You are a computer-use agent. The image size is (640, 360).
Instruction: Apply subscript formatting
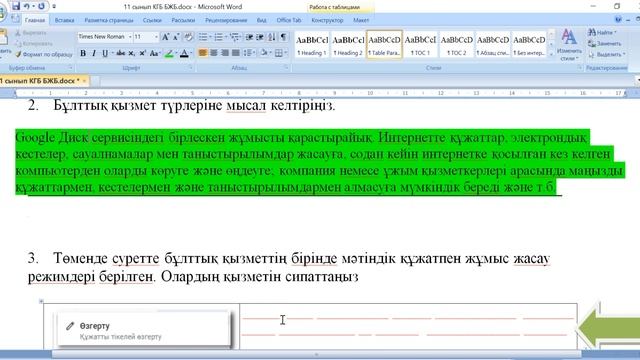(131, 53)
